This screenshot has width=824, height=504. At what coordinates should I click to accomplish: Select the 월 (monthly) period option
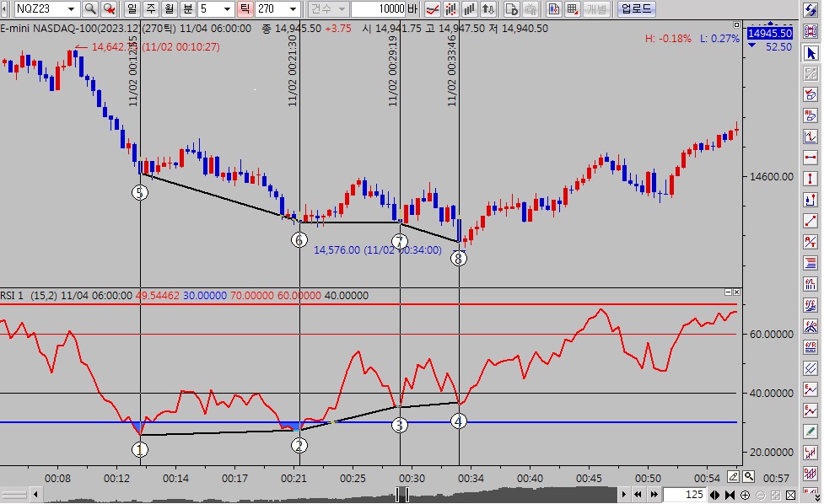point(169,9)
